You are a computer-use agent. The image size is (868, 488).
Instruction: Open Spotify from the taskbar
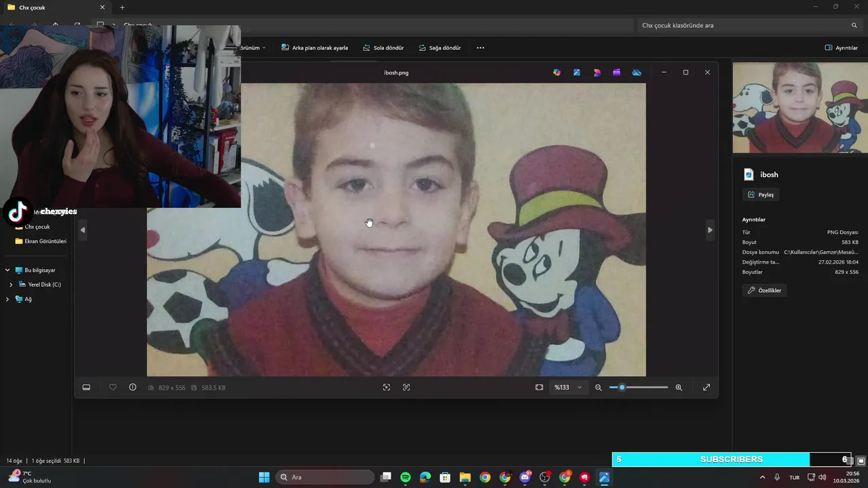pos(406,477)
